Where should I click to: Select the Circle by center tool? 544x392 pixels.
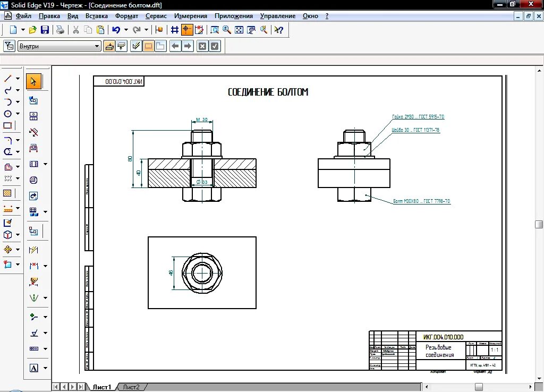click(8, 114)
